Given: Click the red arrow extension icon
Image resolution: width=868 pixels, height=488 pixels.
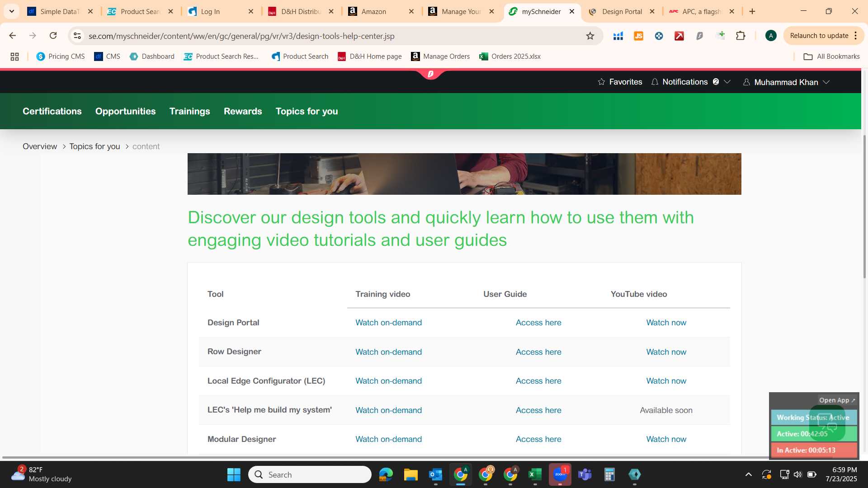Looking at the screenshot, I should point(679,36).
